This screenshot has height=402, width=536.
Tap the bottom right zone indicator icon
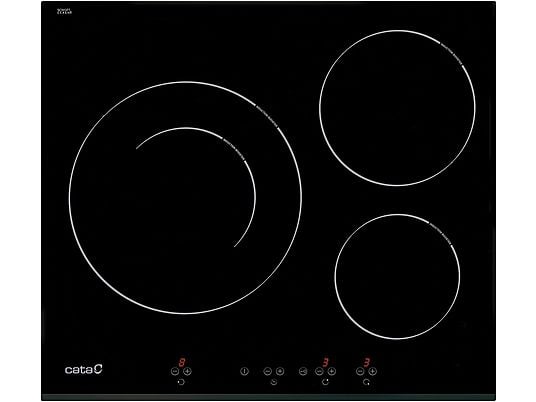[366, 382]
